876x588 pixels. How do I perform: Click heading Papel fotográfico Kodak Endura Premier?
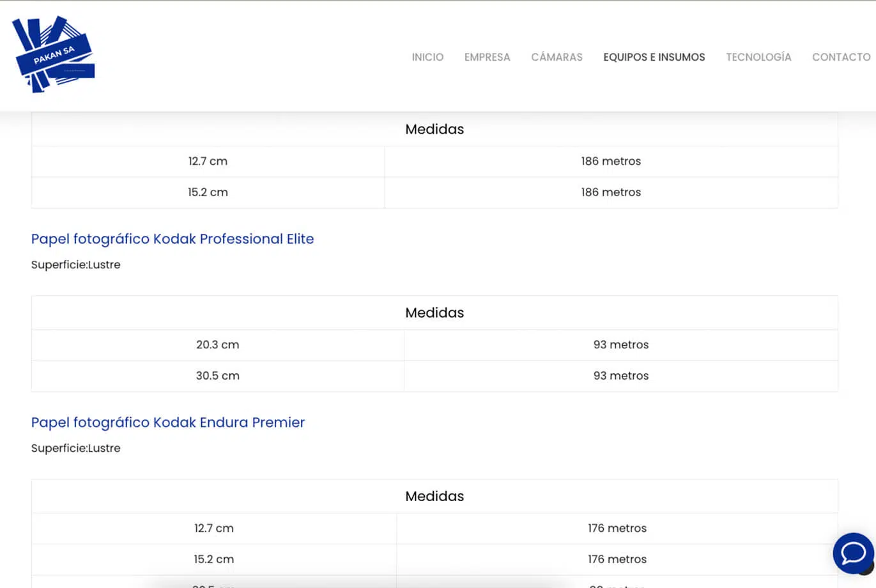(x=168, y=422)
